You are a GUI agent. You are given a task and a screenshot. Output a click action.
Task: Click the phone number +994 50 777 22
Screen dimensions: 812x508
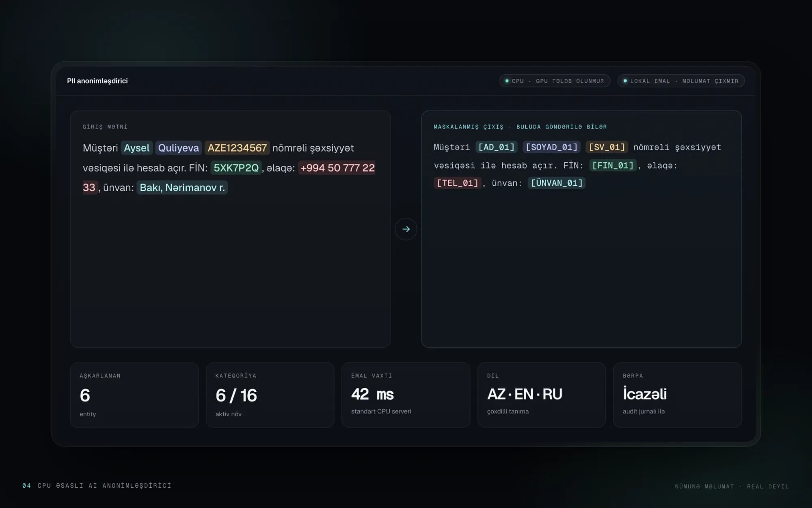[x=337, y=168]
